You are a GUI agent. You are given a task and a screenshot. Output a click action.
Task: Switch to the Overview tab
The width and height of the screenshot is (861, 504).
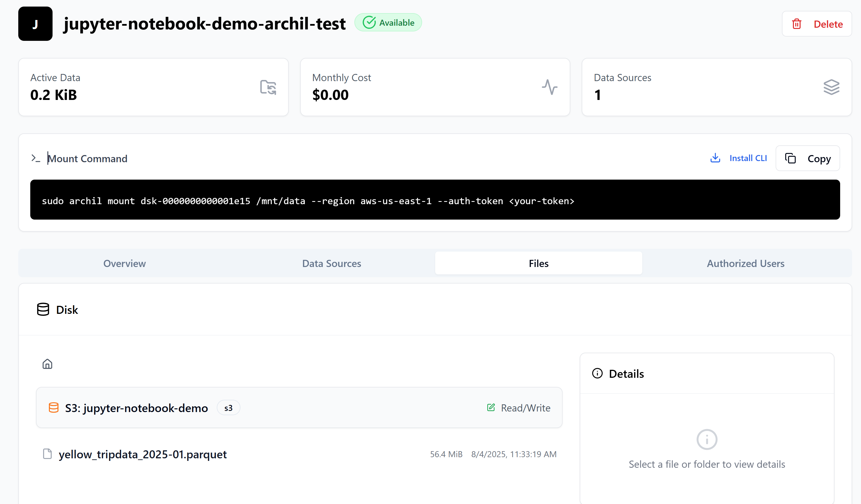click(125, 264)
